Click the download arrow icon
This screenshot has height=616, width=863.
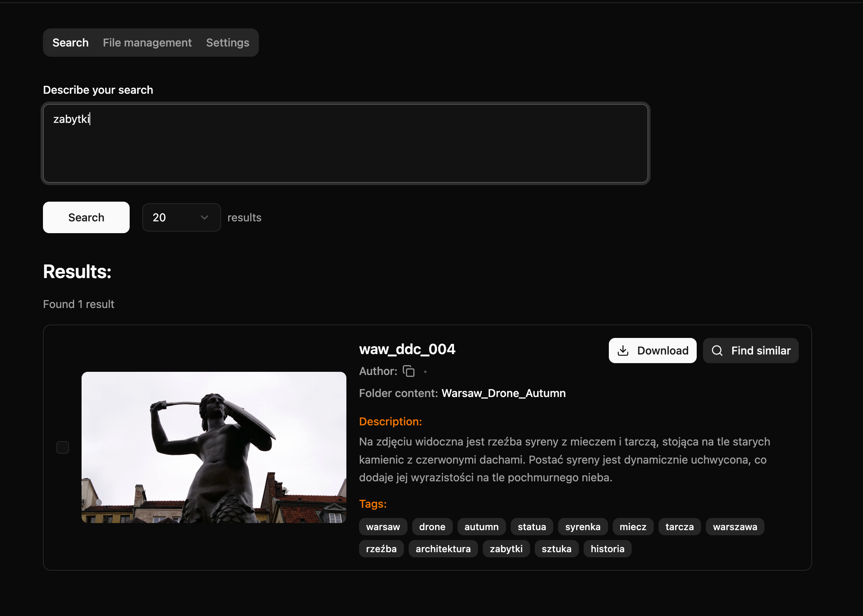pos(623,351)
